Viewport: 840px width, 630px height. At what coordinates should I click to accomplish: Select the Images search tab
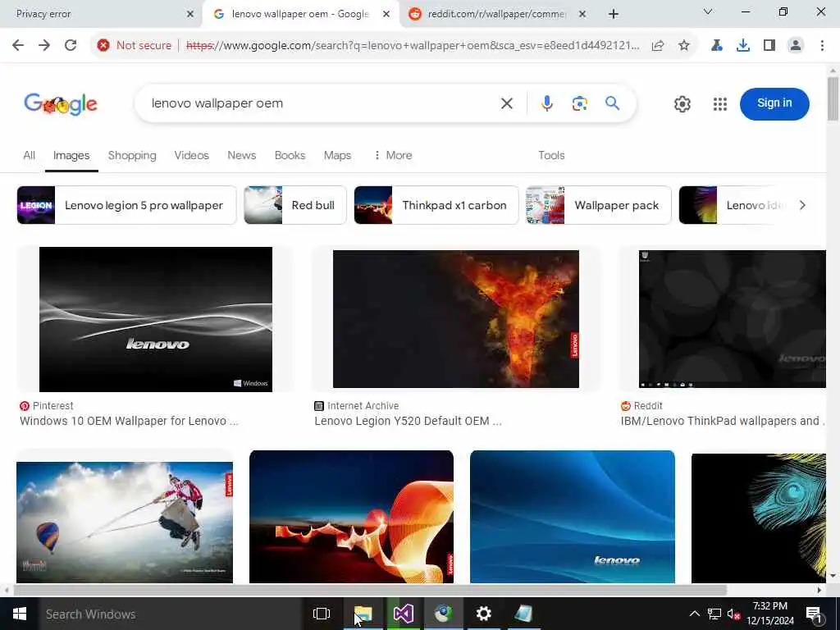(71, 155)
